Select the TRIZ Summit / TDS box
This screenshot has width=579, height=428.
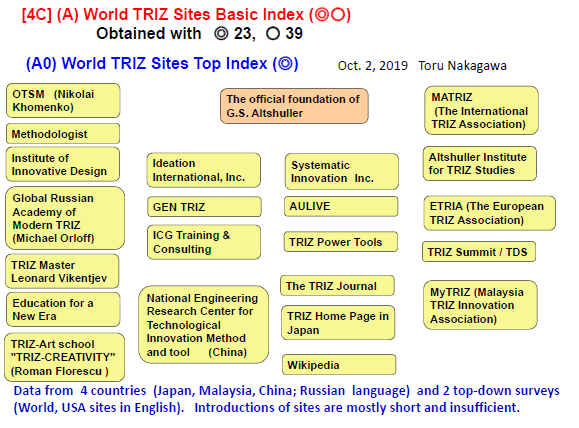click(479, 251)
